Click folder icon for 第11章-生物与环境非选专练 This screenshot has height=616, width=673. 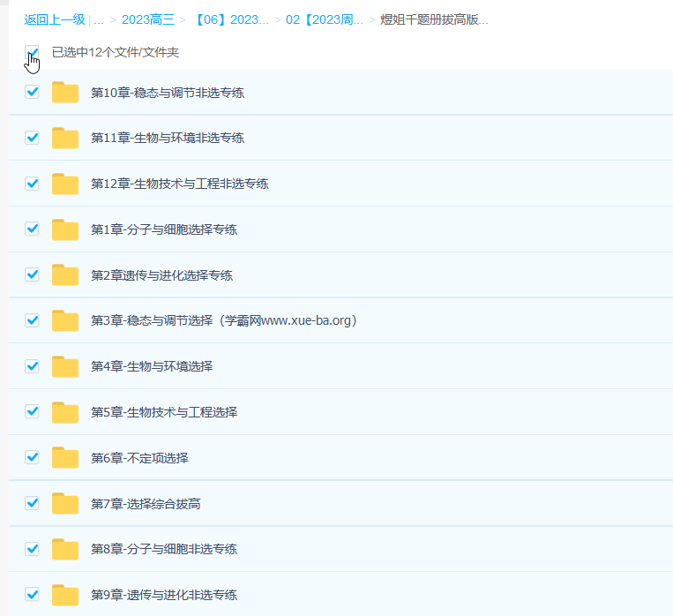coord(65,139)
